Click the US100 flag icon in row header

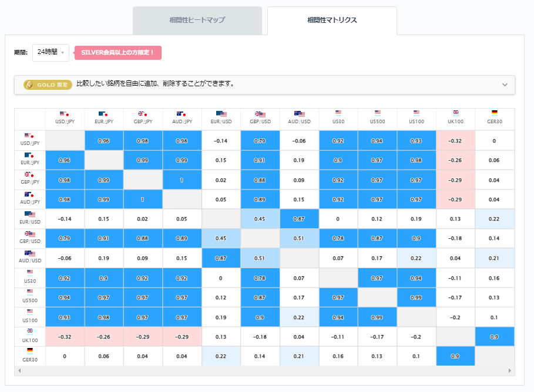(x=30, y=312)
